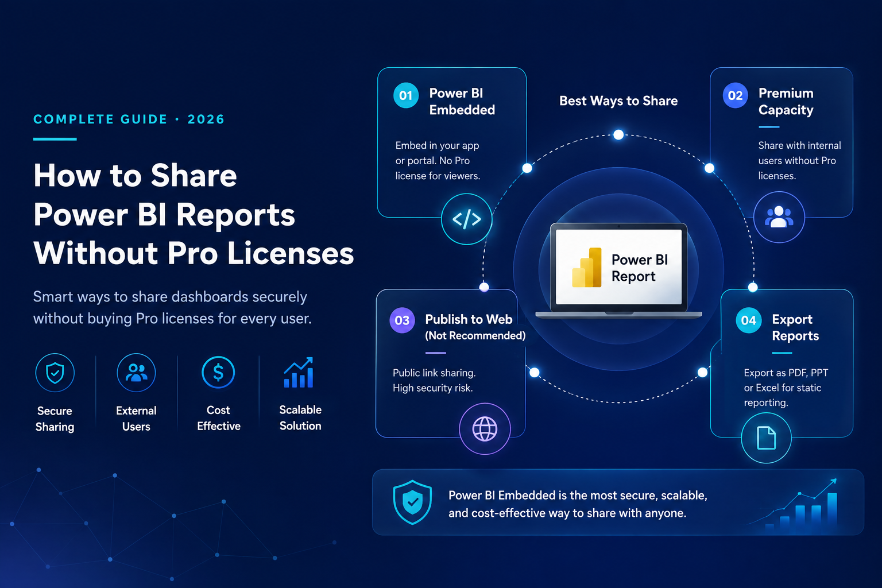
Task: Click the Best Ways to Share title
Action: pos(618,101)
